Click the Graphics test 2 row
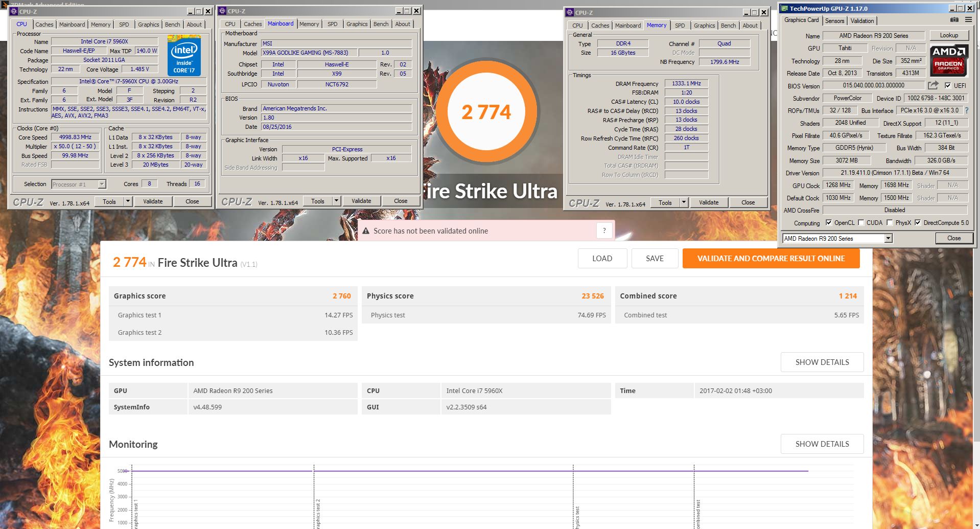The image size is (980, 529). (x=233, y=332)
